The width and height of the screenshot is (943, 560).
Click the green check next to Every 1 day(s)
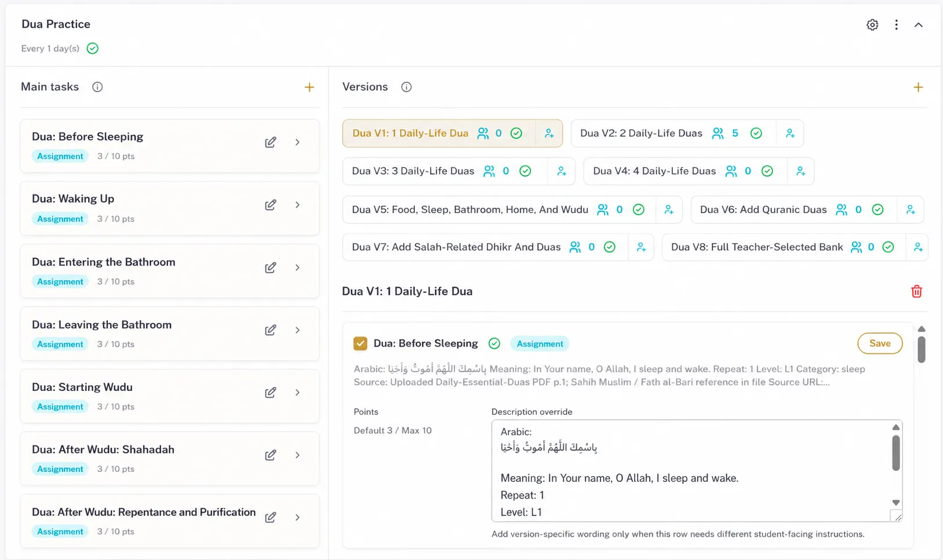coord(93,49)
